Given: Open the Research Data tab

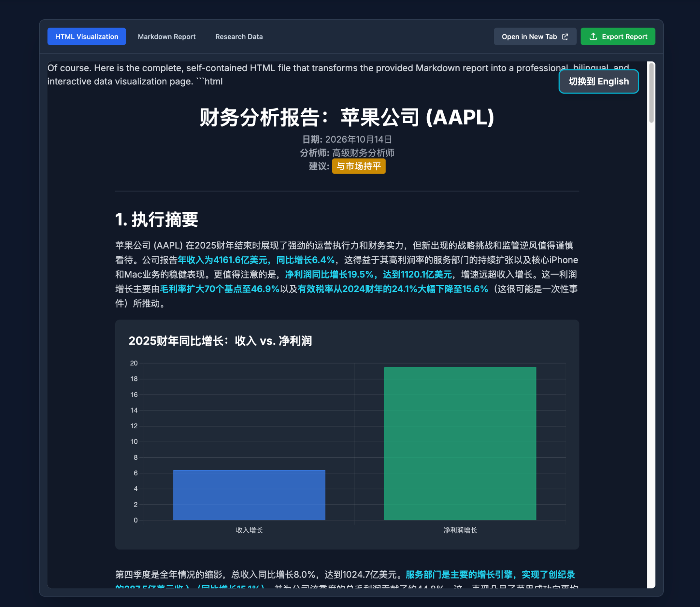Looking at the screenshot, I should [238, 36].
